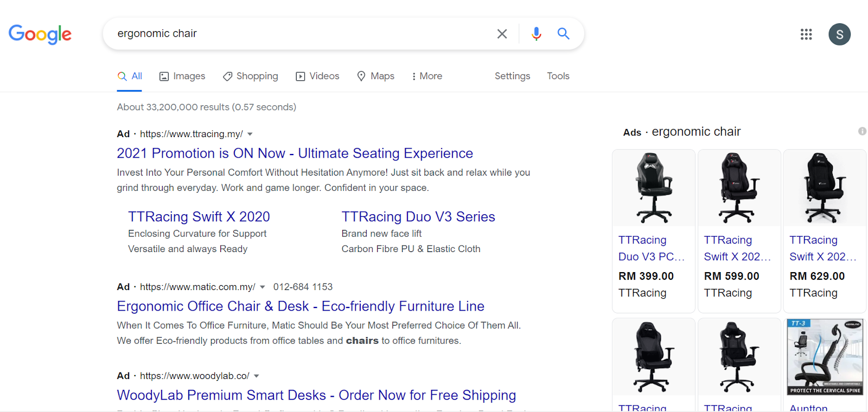Click RM 629.00 Swift X chair image
Viewport: 868px width, 412px height.
825,188
